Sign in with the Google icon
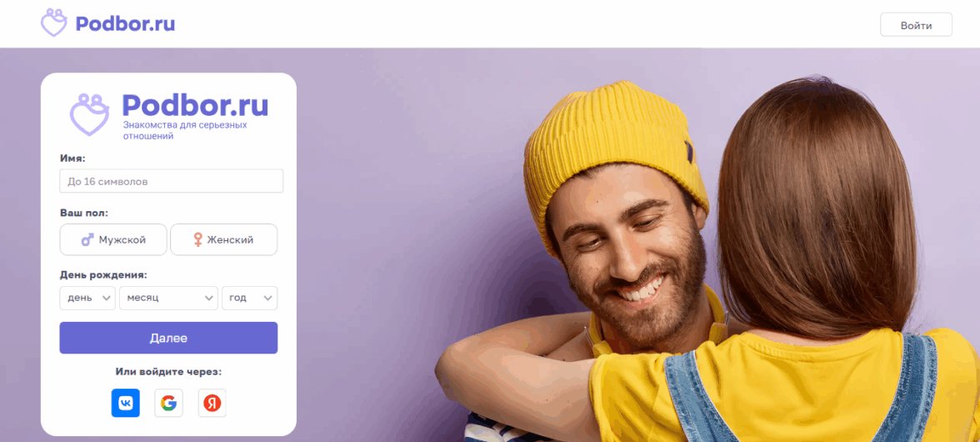This screenshot has height=442, width=980. pyautogui.click(x=168, y=404)
